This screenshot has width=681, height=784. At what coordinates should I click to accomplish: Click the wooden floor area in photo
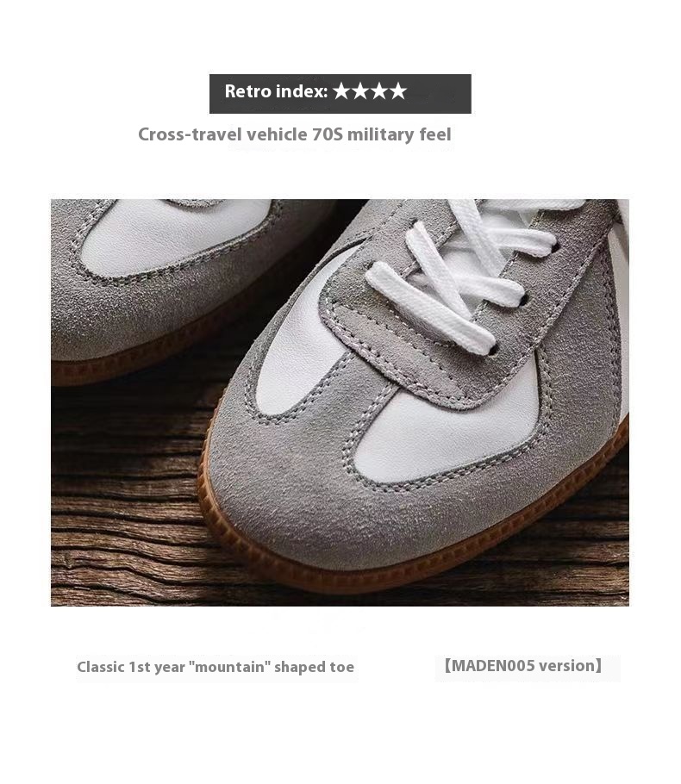pos(125,500)
